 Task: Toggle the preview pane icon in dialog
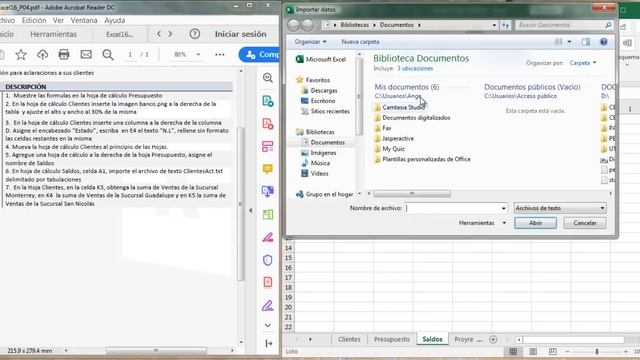(x=586, y=42)
